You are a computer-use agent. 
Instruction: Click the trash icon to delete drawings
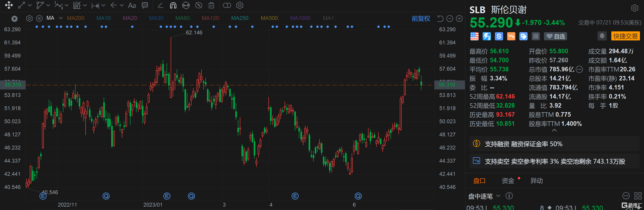pos(211,5)
